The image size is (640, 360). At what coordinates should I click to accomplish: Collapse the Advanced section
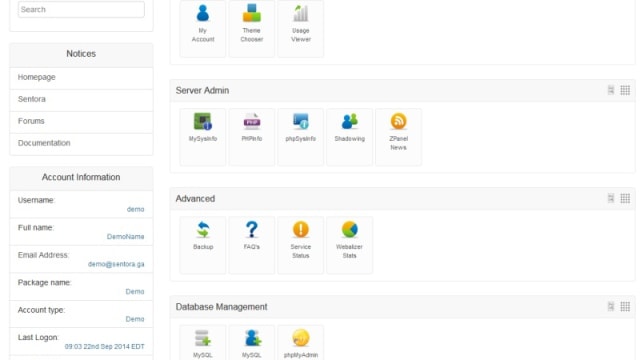pos(611,198)
